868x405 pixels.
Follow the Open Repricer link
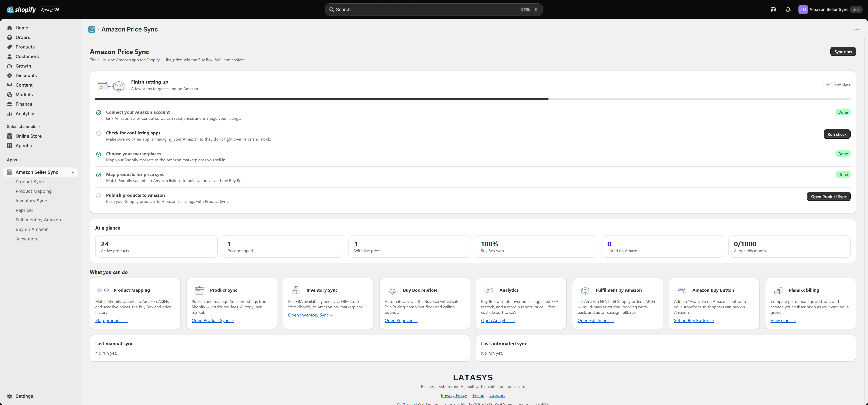click(x=401, y=320)
